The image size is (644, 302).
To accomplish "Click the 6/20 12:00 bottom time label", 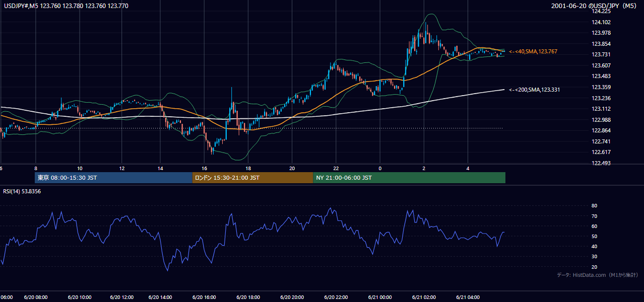I will pos(122,297).
